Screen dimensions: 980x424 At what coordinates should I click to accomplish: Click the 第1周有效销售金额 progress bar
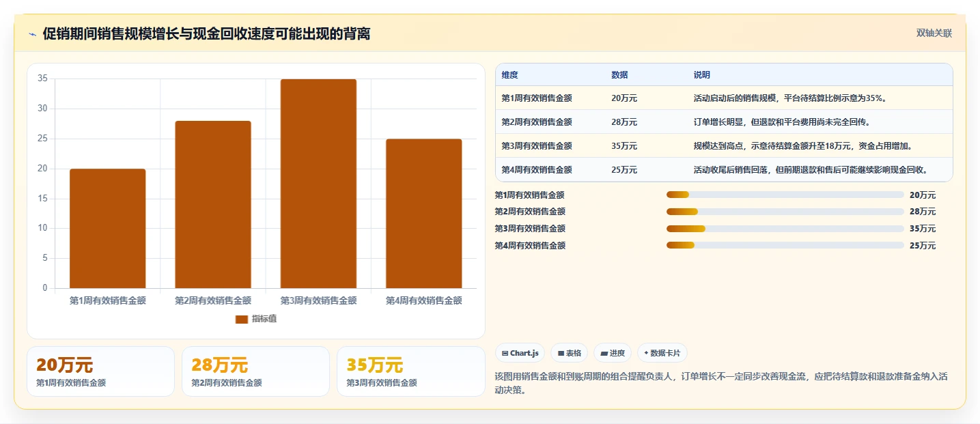click(x=785, y=195)
